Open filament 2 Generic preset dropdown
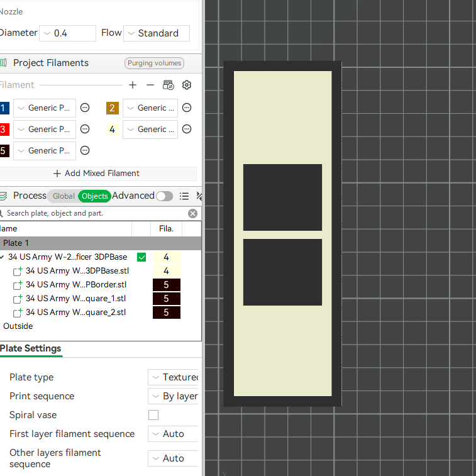The height and width of the screenshot is (476, 476). (150, 108)
